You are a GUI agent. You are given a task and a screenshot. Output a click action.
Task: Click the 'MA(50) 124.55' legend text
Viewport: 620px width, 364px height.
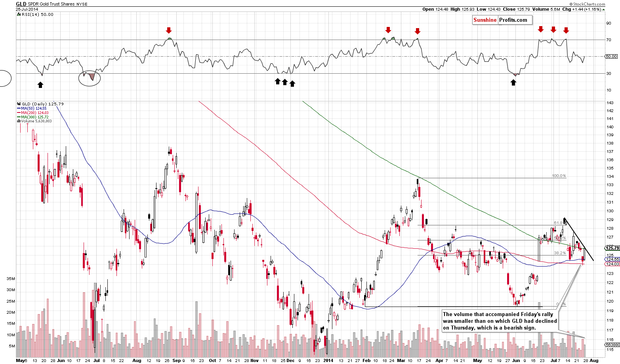coord(34,108)
